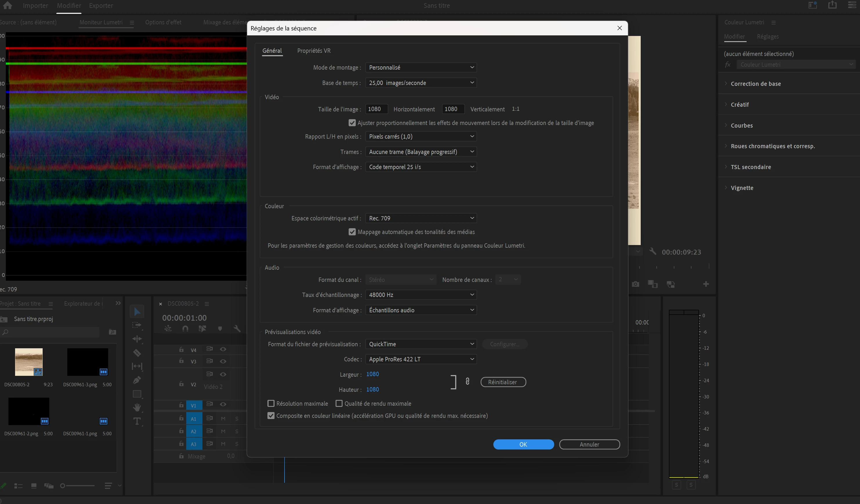Screen dimensions: 860x504
Task: Open the Base de temps dropdown
Action: pyautogui.click(x=421, y=83)
